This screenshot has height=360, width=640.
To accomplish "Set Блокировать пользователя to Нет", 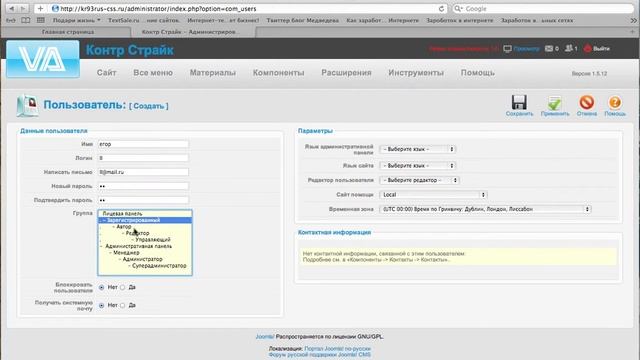I will click(102, 287).
